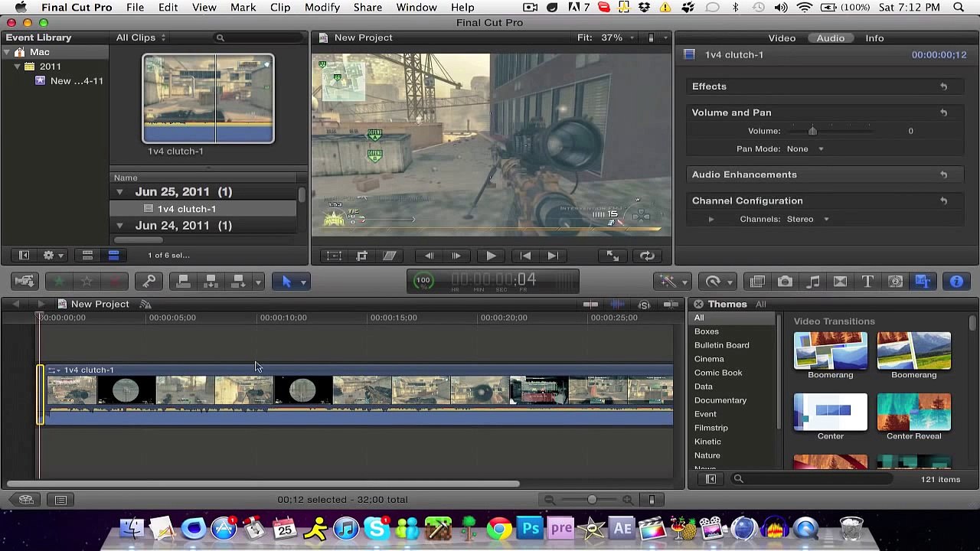Open the Generators Browser
Viewport: 980px width, 551px height.
coord(895,282)
